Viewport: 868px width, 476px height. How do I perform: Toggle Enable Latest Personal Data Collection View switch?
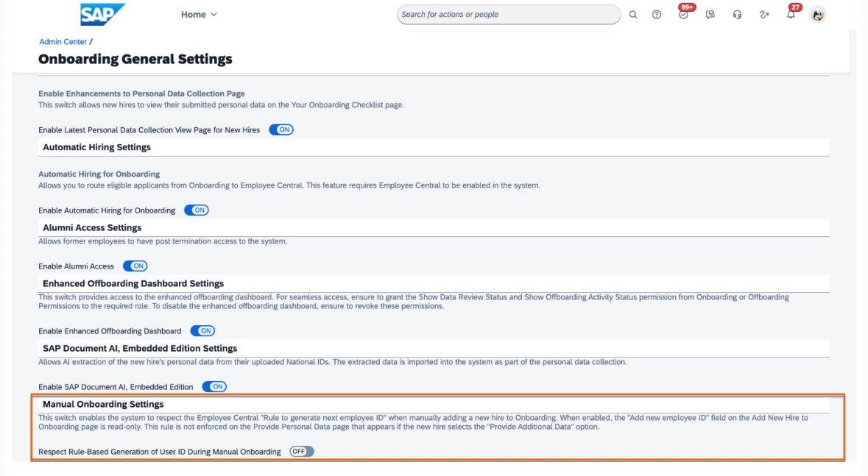(x=281, y=129)
